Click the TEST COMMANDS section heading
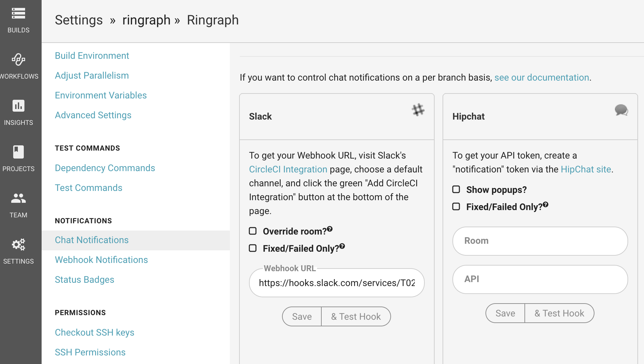 87,148
